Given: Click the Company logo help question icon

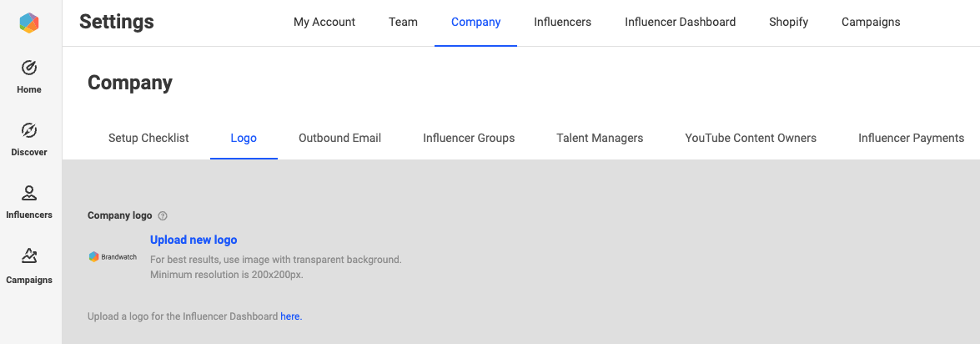Looking at the screenshot, I should [x=163, y=216].
